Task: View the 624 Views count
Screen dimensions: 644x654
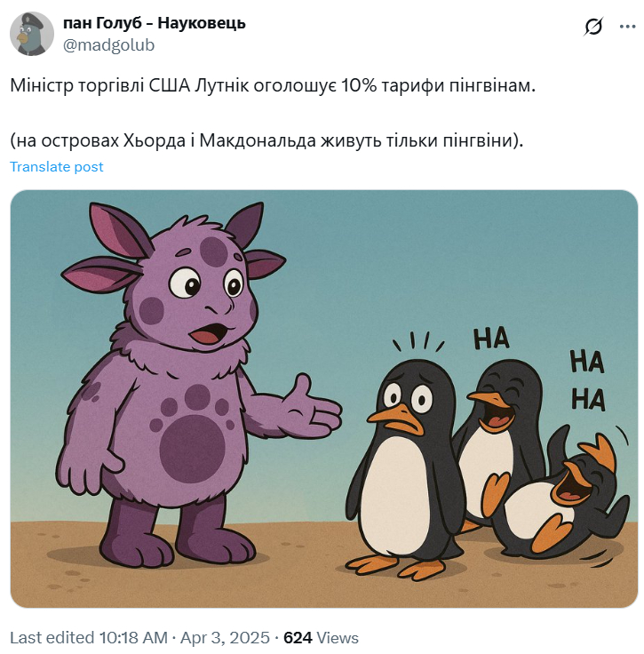Action: (x=321, y=638)
